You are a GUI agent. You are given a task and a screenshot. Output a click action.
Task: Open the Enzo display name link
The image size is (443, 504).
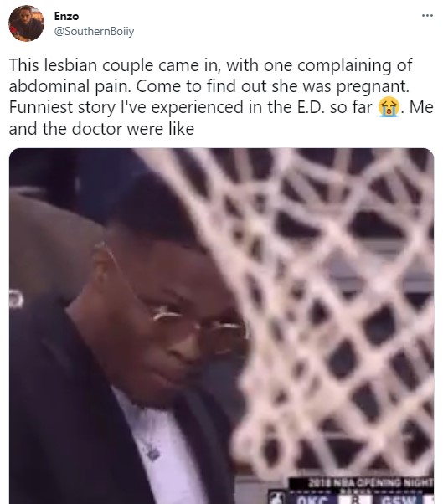point(66,16)
